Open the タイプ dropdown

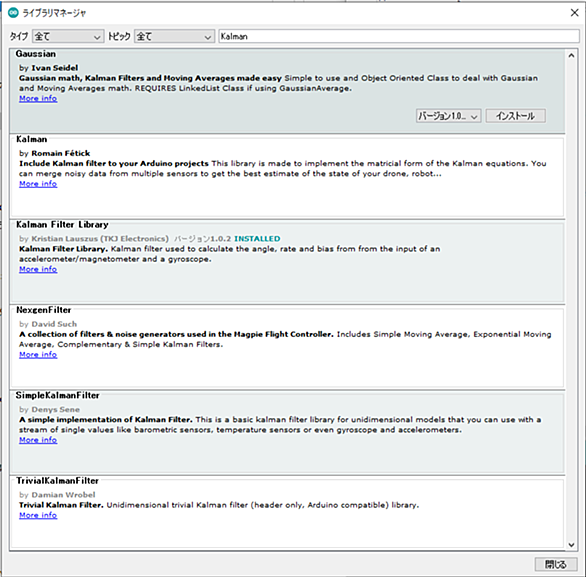[x=68, y=36]
